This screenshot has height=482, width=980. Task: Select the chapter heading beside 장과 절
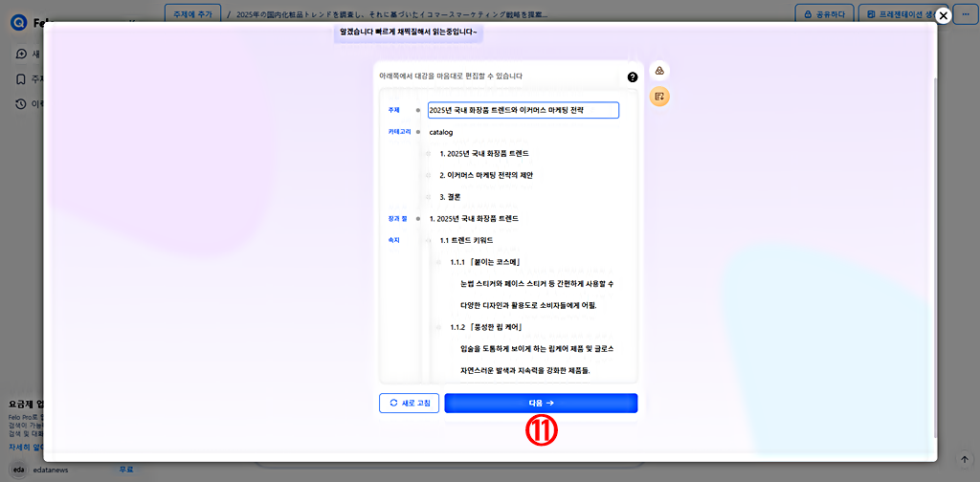click(474, 219)
